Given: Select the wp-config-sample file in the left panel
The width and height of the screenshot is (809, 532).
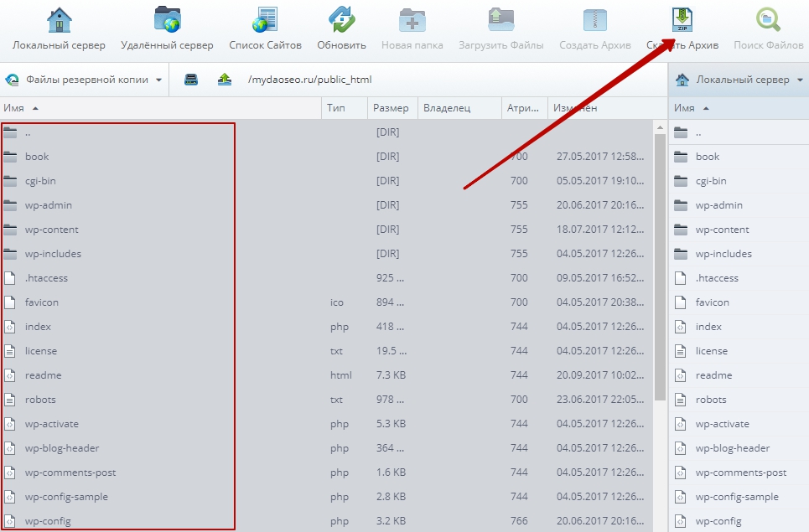Looking at the screenshot, I should coord(326,497).
